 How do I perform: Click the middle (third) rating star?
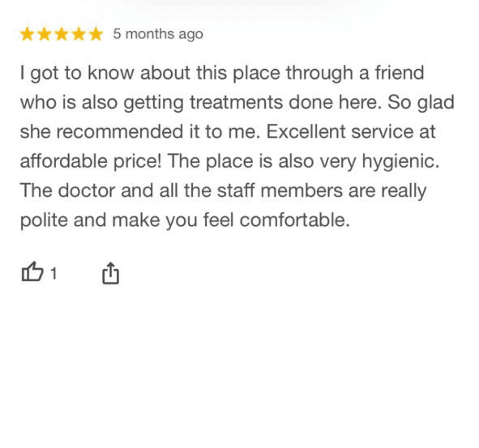61,34
